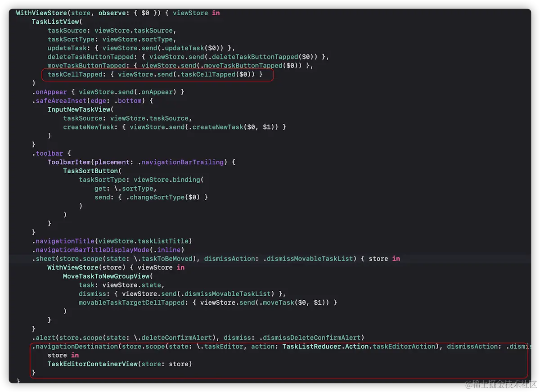
Task: Click the 'taskSortType: viewStore.sortType,' line
Action: [x=112, y=39]
